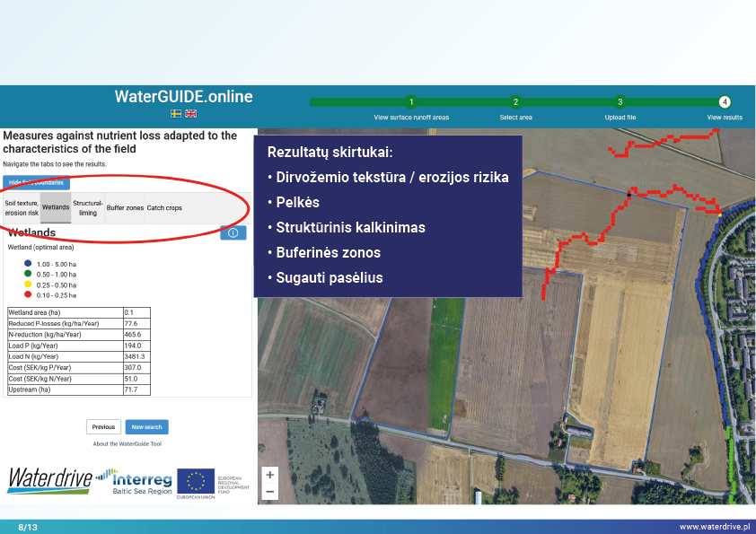Select the Buffer zones tab
The height and width of the screenshot is (534, 756).
coord(125,208)
